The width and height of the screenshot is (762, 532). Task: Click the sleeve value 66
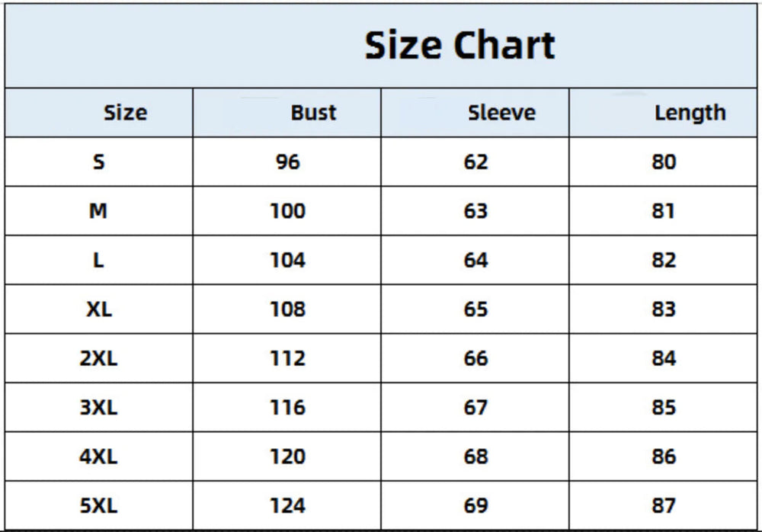click(x=475, y=358)
